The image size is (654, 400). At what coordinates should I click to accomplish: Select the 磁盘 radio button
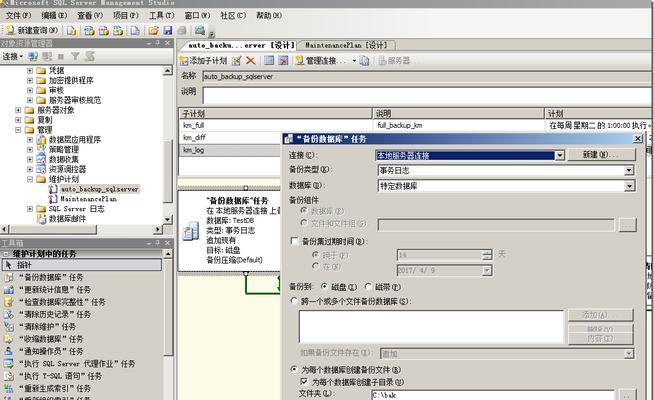324,287
